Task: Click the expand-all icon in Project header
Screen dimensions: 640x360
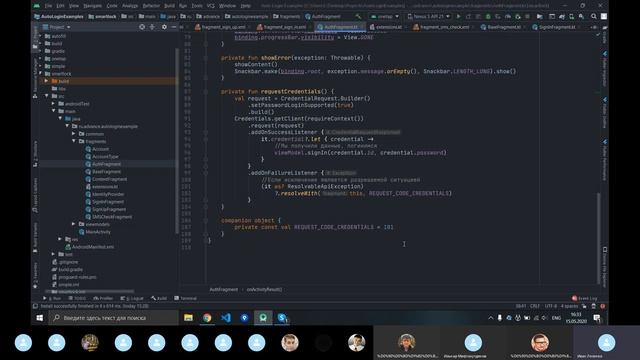Action: (x=152, y=27)
